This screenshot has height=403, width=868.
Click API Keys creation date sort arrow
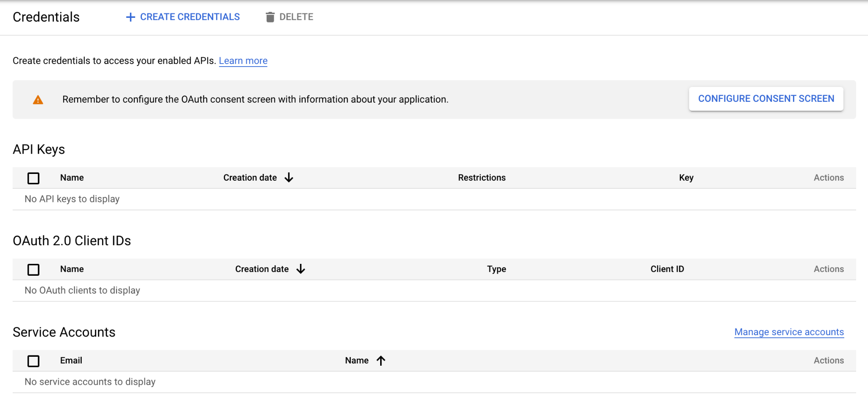point(289,178)
